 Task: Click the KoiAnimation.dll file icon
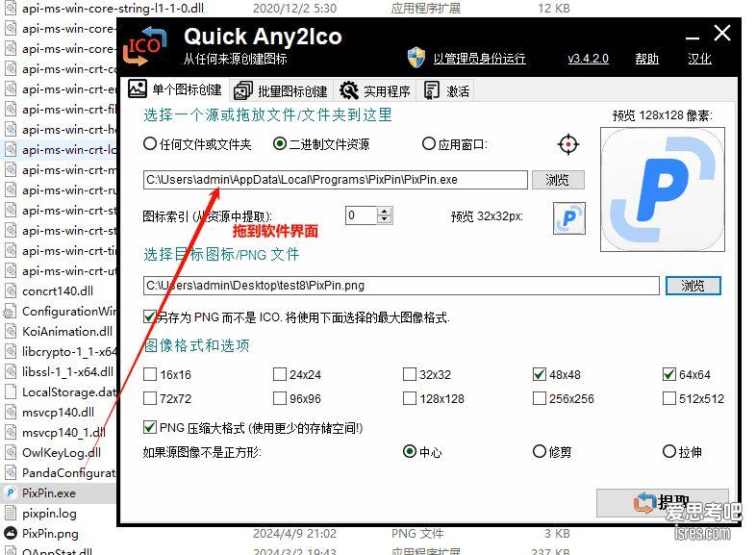[x=11, y=331]
